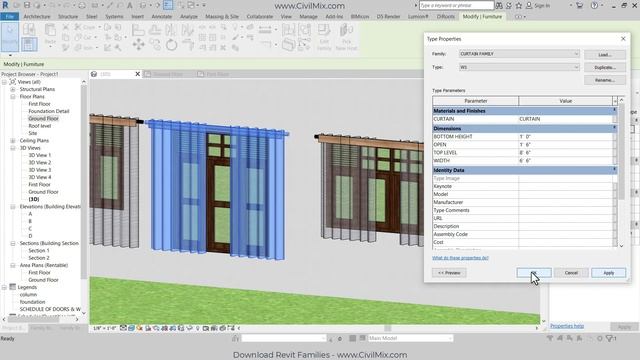Image resolution: width=640 pixels, height=360 pixels.
Task: Select 'Section 1' in the Project Browser
Action: tap(39, 251)
